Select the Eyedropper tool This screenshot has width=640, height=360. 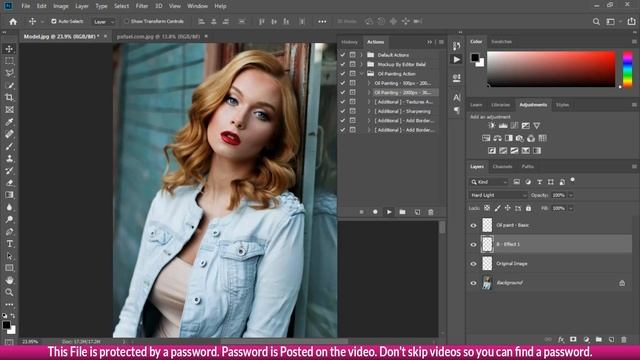pos(9,122)
